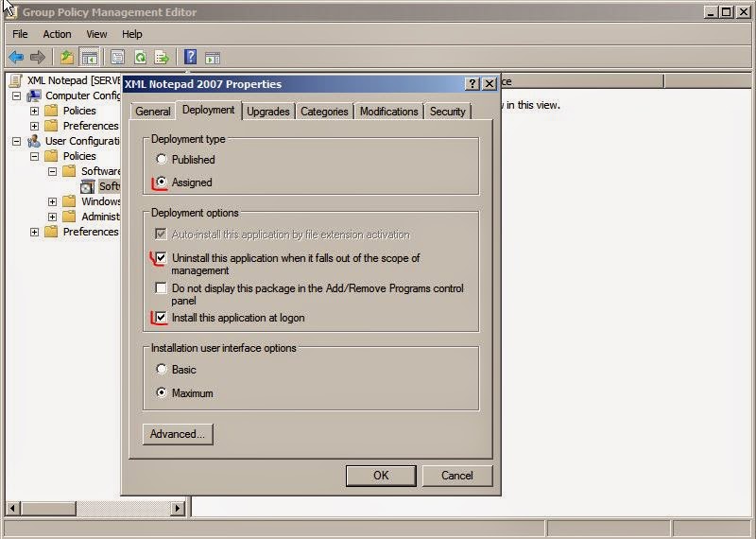Viewport: 756px width, 539px height.
Task: Select the Basic user interface option
Action: point(161,369)
